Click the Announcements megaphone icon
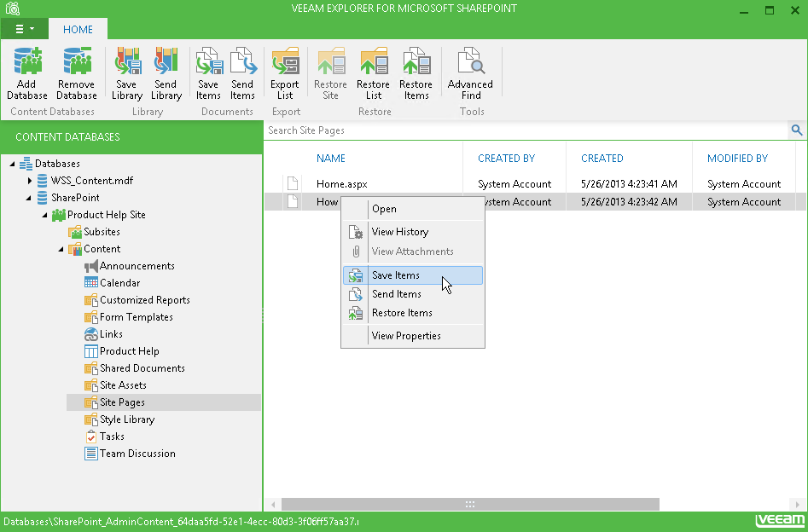 [x=91, y=266]
